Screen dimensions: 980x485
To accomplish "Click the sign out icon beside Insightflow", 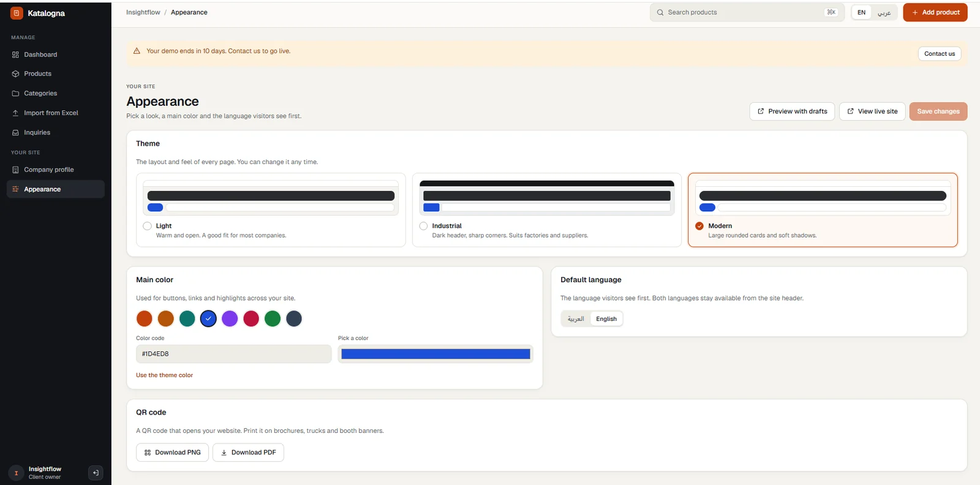I will 96,473.
